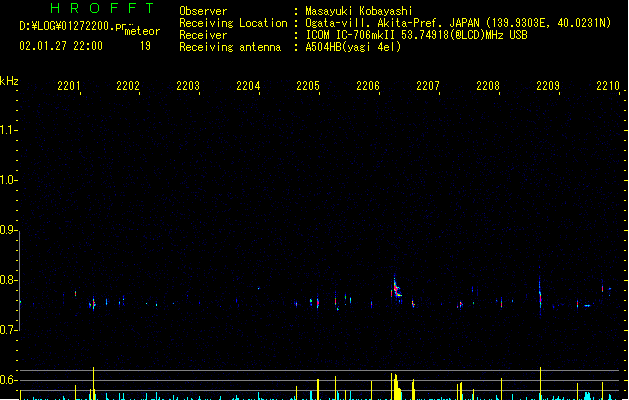629x400 pixels.
Task: Click time marker 2201
Action: point(69,85)
